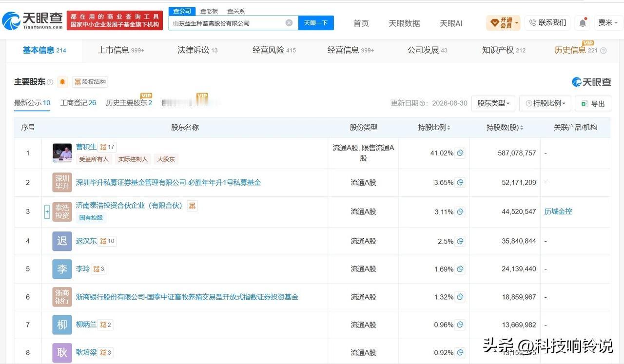Click the 股权结构 button
The image size is (624, 364).
[x=90, y=82]
